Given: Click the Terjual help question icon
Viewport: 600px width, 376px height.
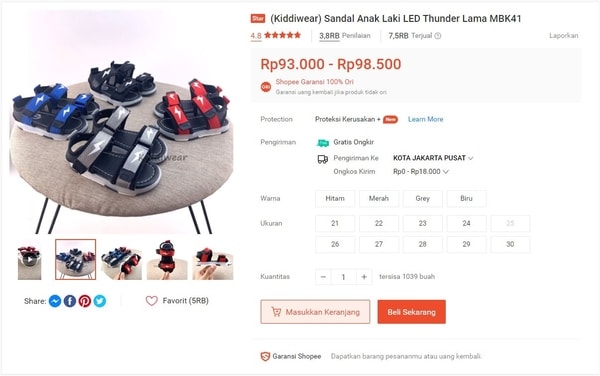Looking at the screenshot, I should (438, 36).
